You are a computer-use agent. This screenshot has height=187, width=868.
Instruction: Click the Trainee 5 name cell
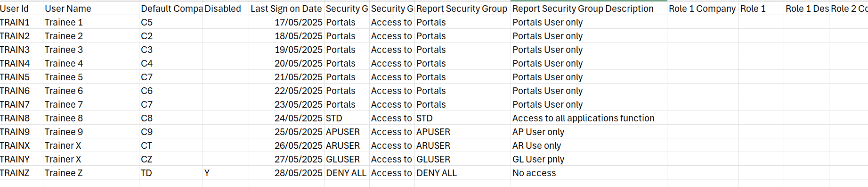click(91, 77)
